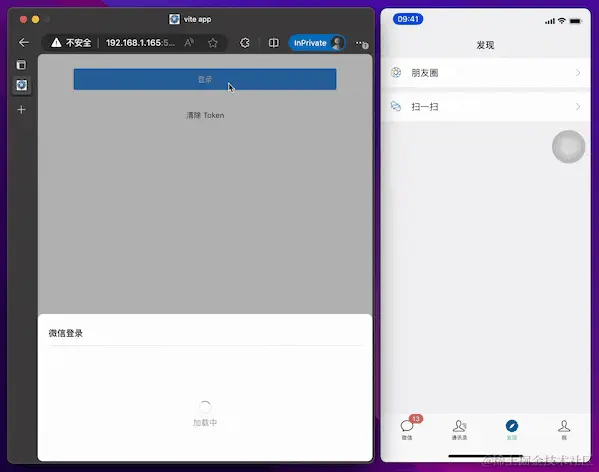
Task: Click the yellow minimize window button
Action: coord(36,19)
